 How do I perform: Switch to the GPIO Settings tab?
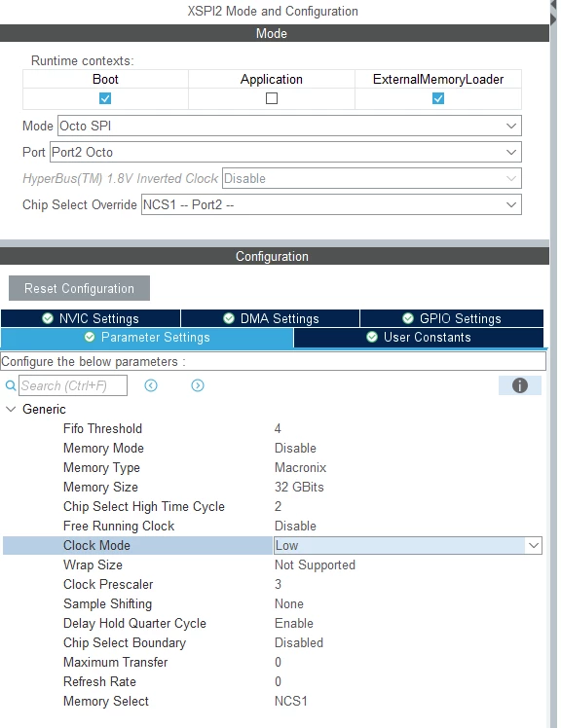(452, 318)
